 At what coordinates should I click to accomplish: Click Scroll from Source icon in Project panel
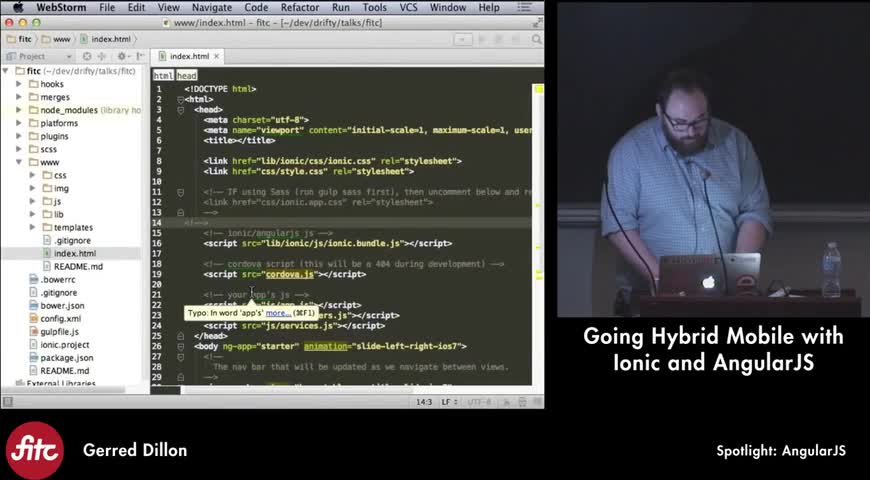click(87, 57)
